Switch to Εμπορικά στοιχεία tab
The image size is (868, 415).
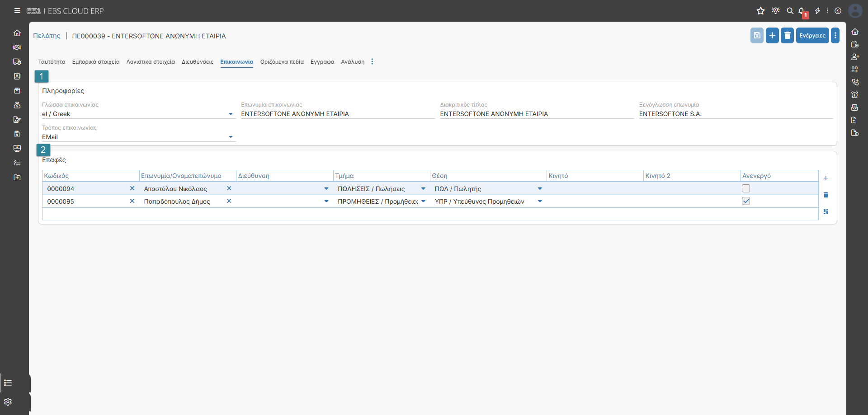tap(96, 62)
